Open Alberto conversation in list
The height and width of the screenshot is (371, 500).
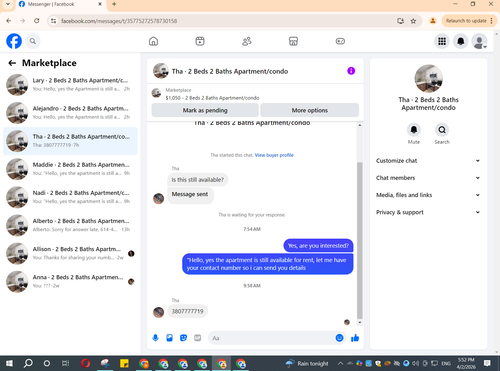(70, 225)
